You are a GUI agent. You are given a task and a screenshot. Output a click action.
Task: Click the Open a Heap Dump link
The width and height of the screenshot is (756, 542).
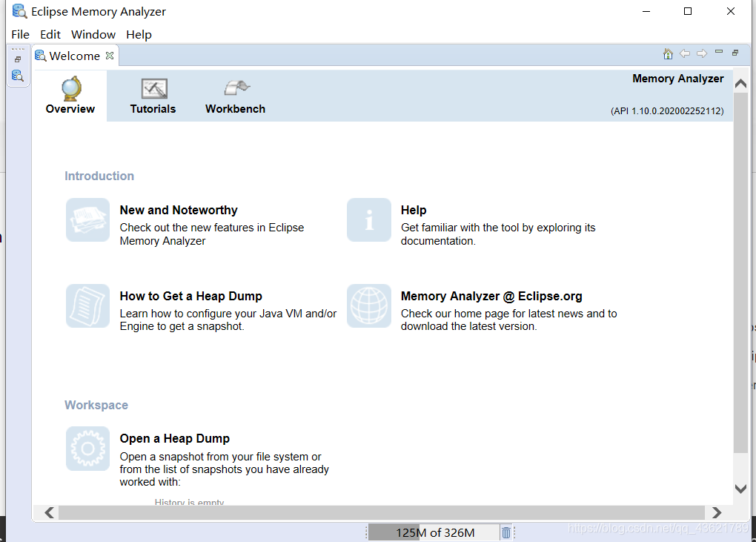pos(174,438)
